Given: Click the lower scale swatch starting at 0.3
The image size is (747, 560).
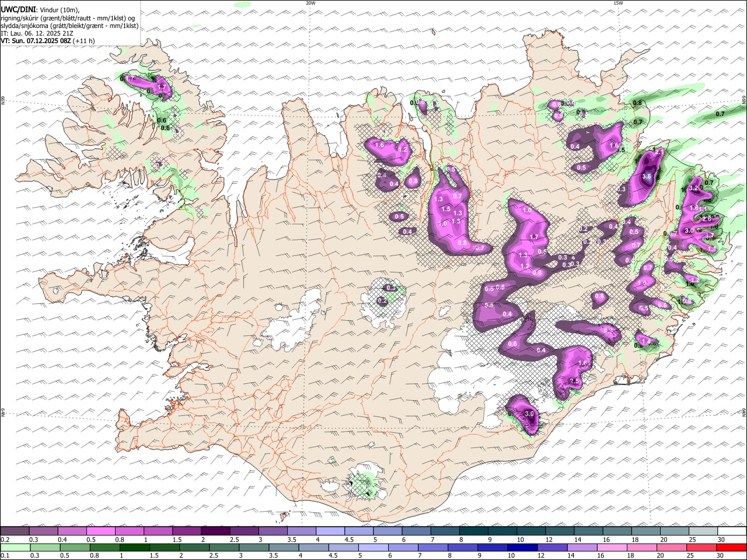Looking at the screenshot, I should pos(45,547).
